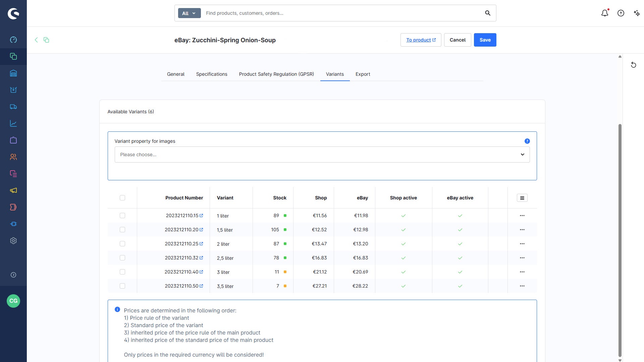This screenshot has height=362, width=644.
Task: Open the shipping truck sidebar icon
Action: (x=13, y=107)
